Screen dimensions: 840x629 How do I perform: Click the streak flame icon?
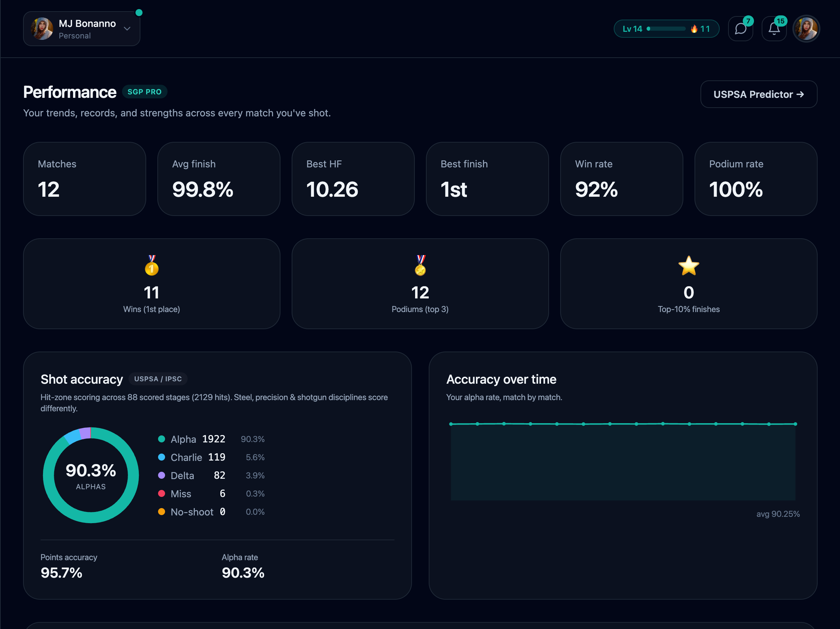click(x=694, y=29)
